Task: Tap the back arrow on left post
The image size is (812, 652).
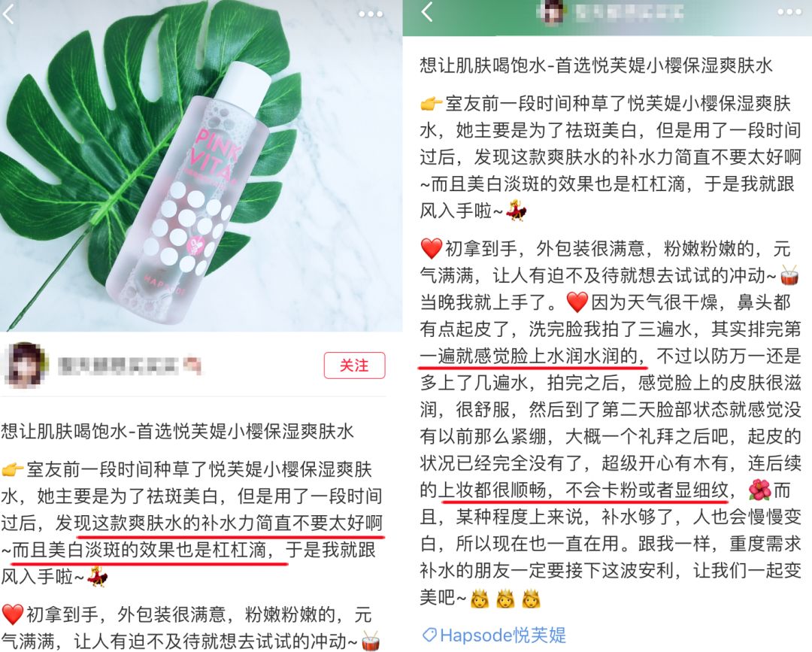Action: [x=9, y=14]
